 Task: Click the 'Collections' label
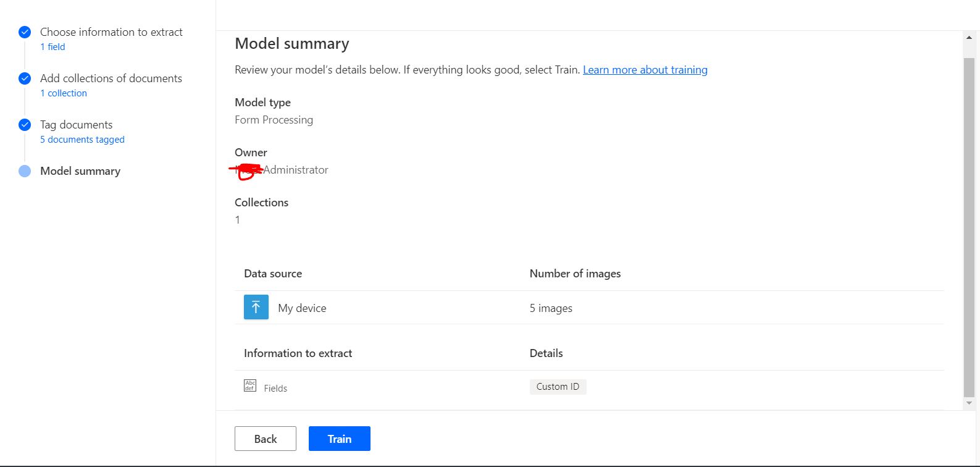coord(261,203)
